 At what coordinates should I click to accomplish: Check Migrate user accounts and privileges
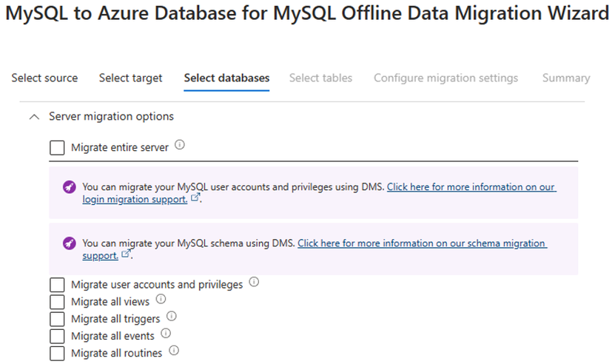[57, 285]
